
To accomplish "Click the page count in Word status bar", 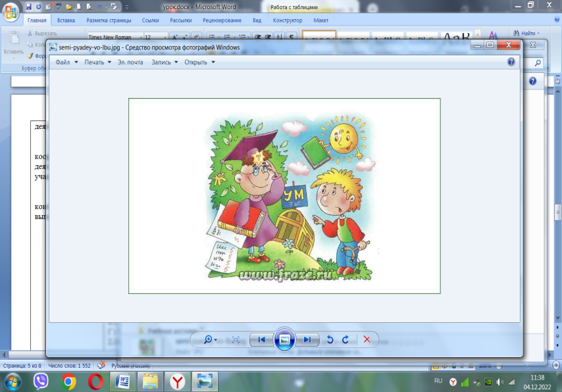I will tap(22, 366).
